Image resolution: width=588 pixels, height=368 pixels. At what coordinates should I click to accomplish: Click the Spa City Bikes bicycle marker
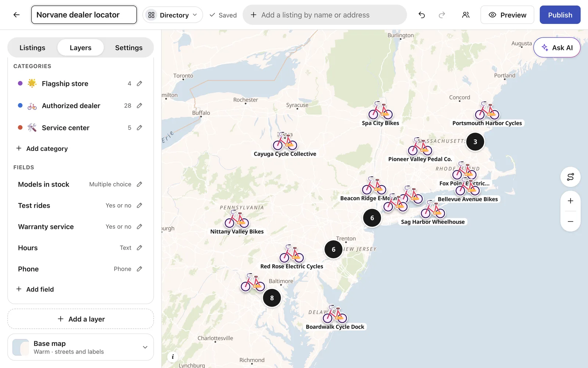380,110
